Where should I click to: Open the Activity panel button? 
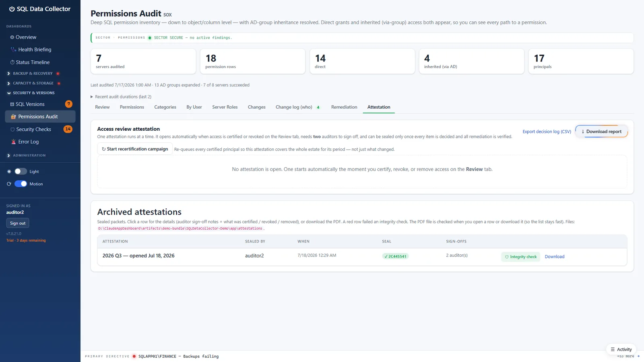[621, 349]
